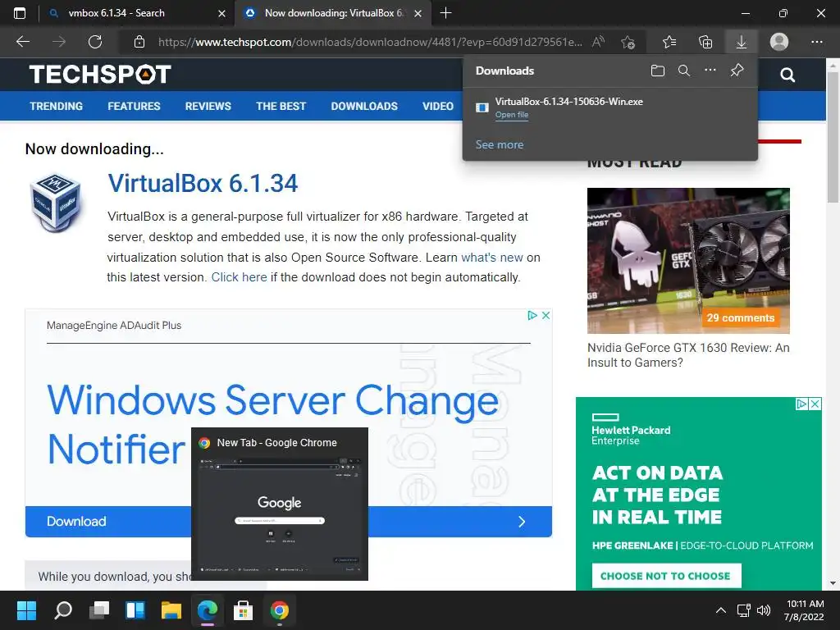Image resolution: width=840 pixels, height=630 pixels.
Task: Click the page vertical scrollbar thumb
Action: click(833, 137)
